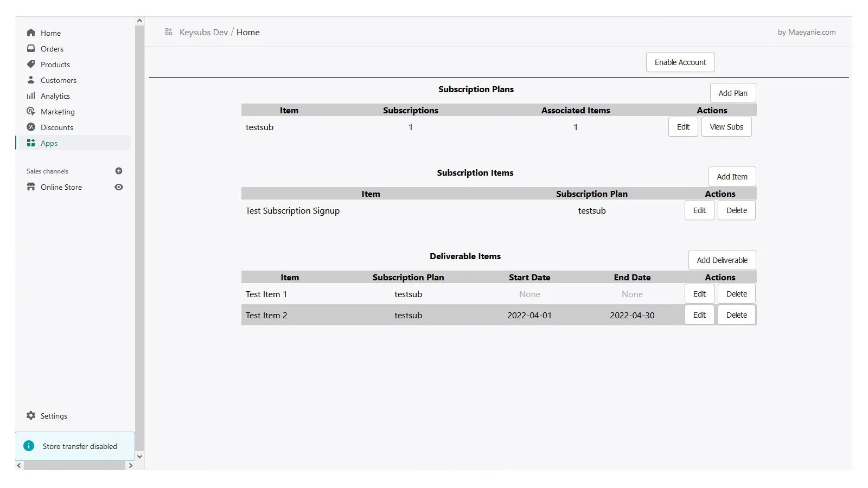Edit the Test Item 2 deliverable

pyautogui.click(x=699, y=315)
